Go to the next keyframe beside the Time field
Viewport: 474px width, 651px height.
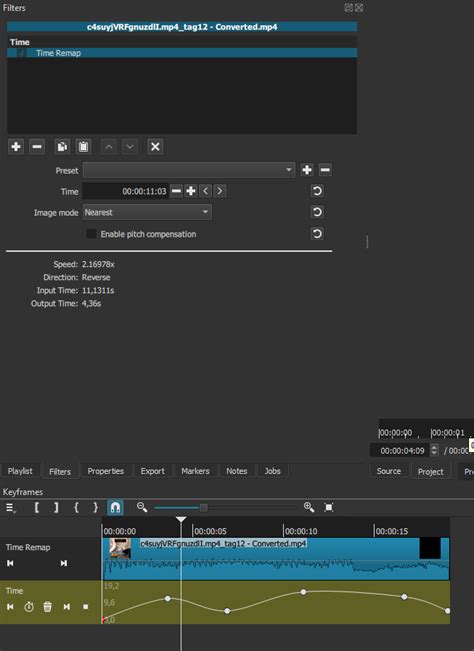(220, 191)
